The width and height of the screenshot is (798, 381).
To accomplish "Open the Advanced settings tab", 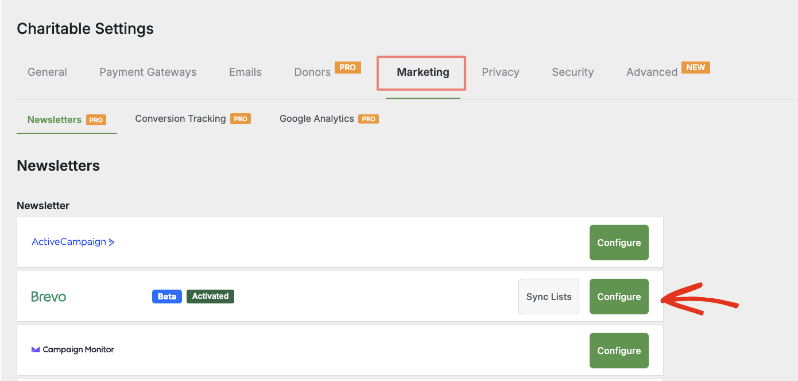I will click(651, 72).
